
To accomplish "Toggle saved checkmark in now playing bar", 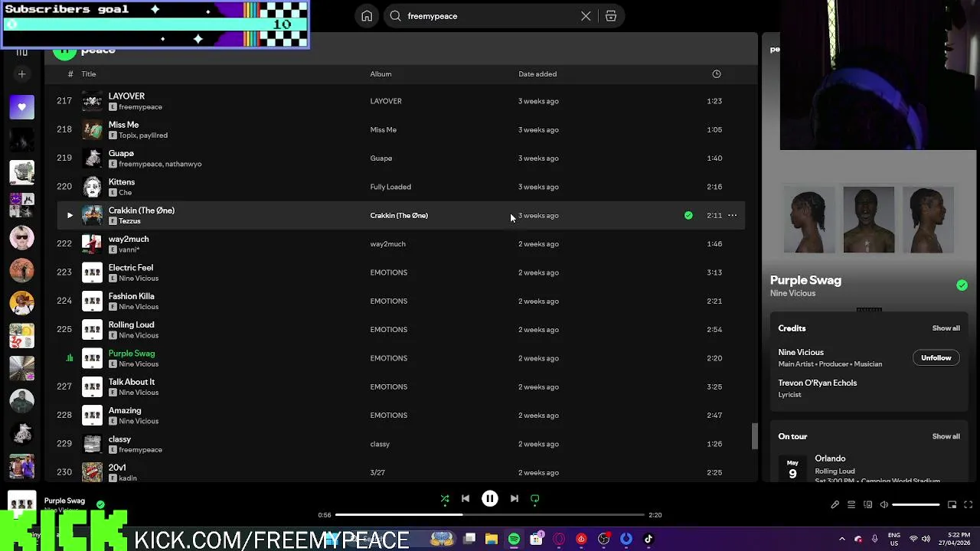I will [100, 504].
